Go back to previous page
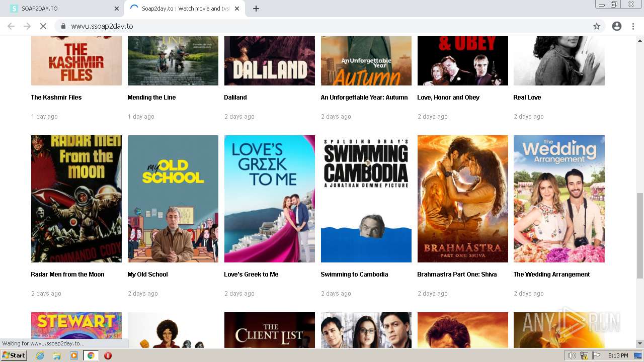 coord(11,26)
